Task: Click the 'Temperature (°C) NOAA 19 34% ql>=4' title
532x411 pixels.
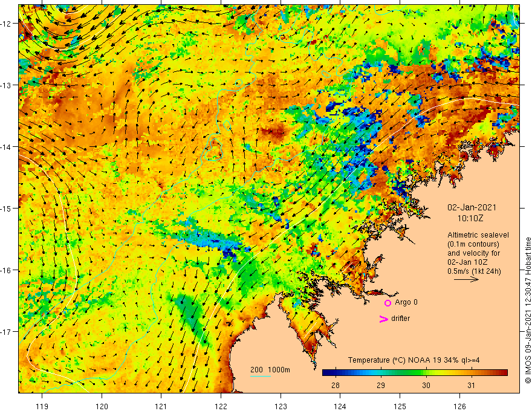Action: coord(414,360)
